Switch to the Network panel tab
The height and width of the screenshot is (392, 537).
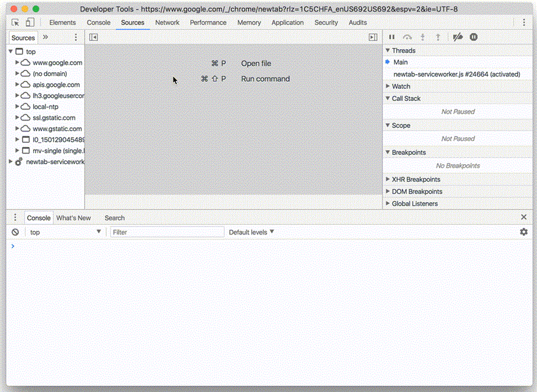pyautogui.click(x=167, y=22)
